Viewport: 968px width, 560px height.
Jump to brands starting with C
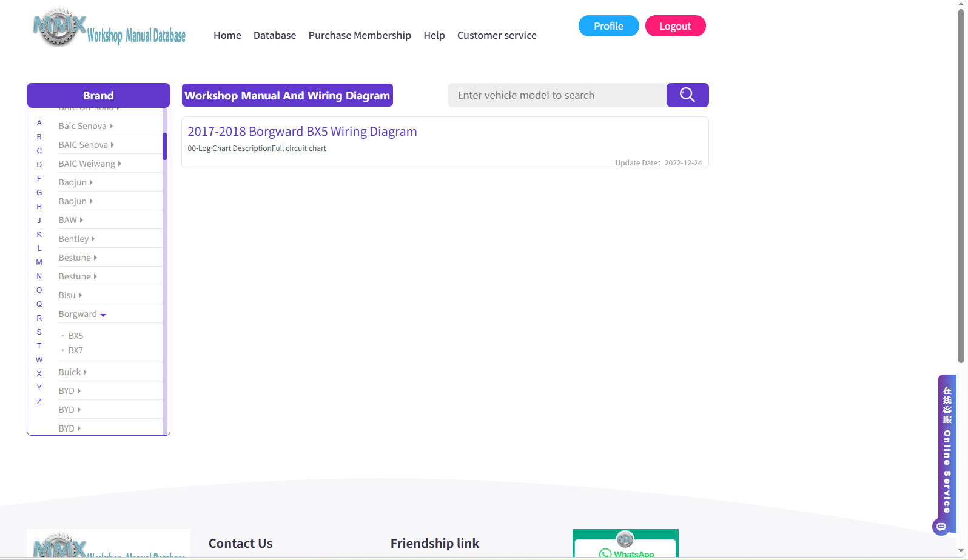39,151
